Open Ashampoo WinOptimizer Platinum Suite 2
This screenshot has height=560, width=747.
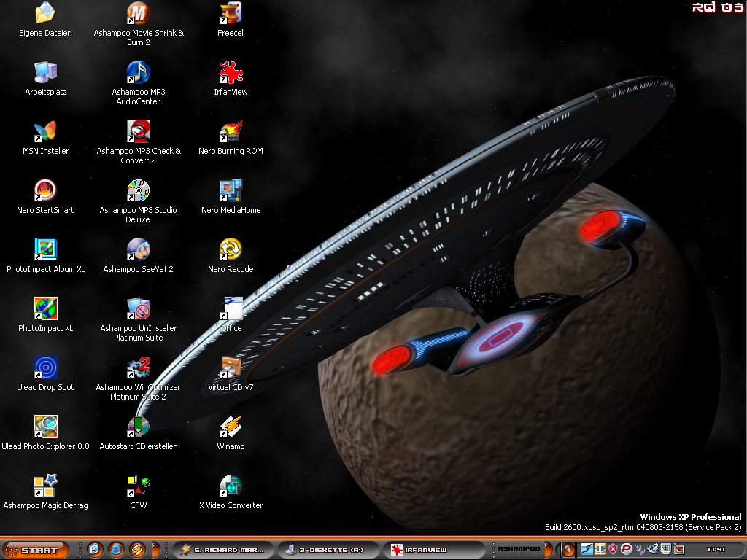pos(138,369)
